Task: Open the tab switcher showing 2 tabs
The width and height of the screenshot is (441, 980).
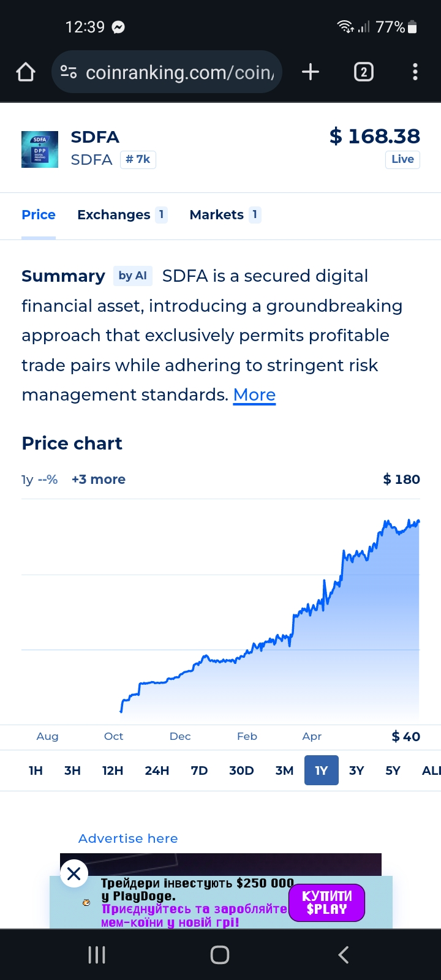Action: 363,72
